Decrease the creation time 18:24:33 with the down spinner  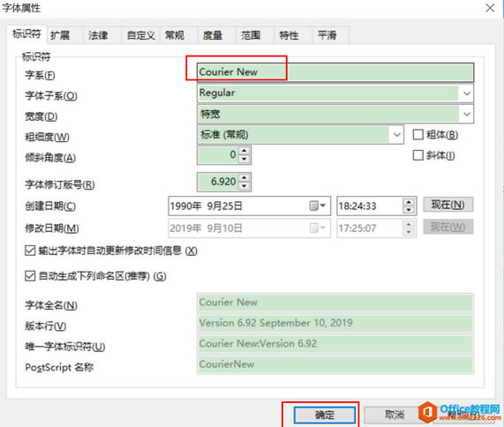point(408,210)
